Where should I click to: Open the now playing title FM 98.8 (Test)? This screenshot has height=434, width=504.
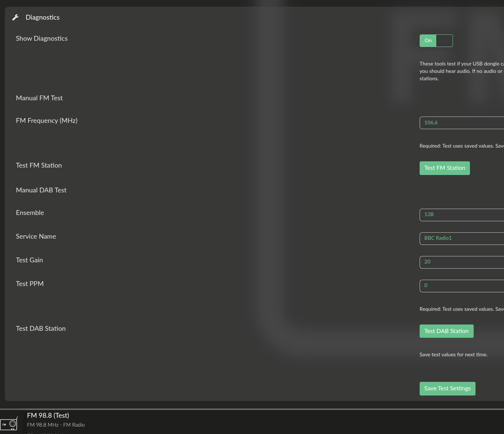point(48,416)
